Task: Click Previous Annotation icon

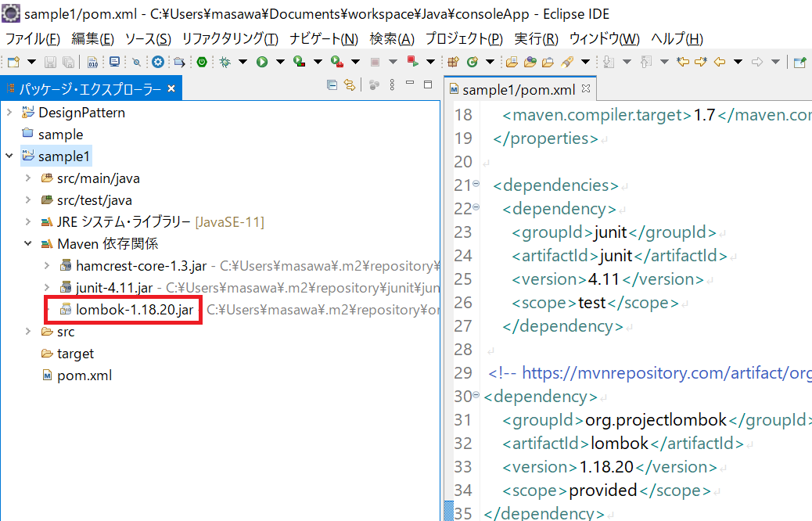Action: (646, 62)
